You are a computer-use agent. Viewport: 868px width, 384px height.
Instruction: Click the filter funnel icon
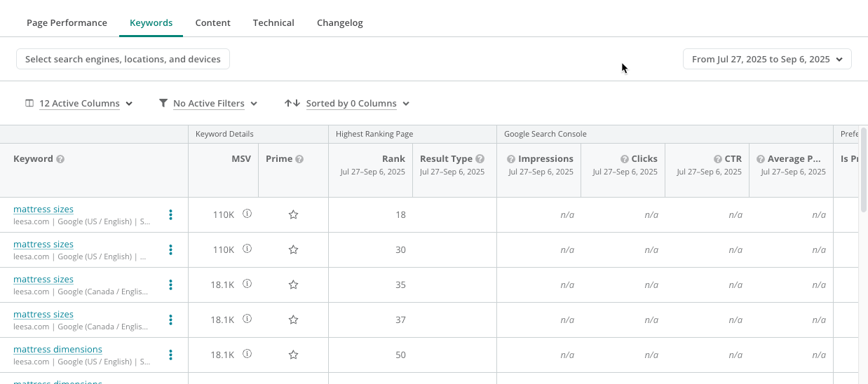[x=163, y=103]
